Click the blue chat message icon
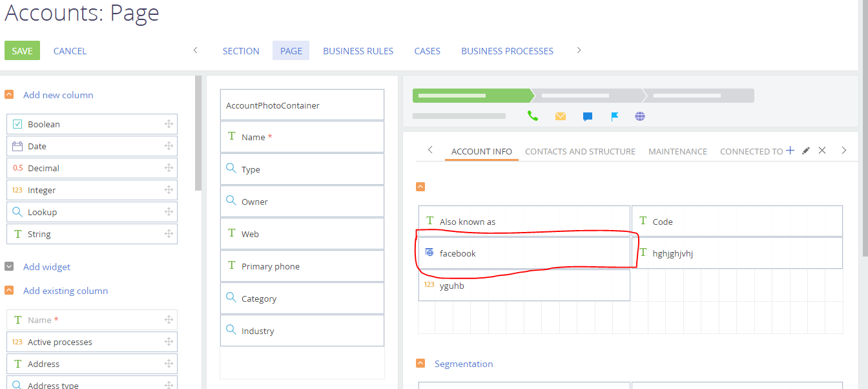The height and width of the screenshot is (389, 868). click(x=588, y=117)
